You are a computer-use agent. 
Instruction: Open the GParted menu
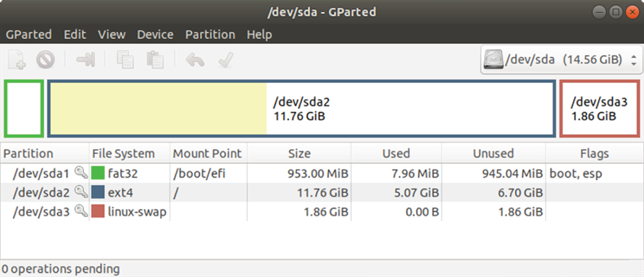(x=29, y=34)
